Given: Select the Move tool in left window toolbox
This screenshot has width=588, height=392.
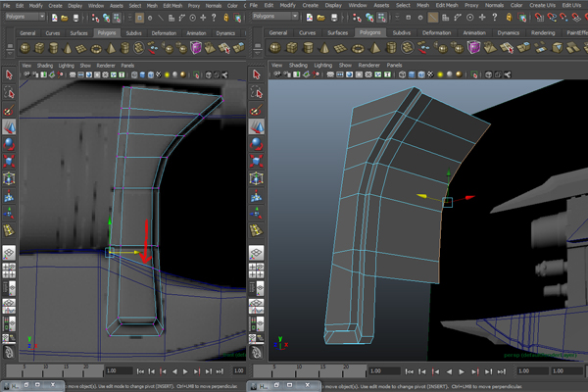Looking at the screenshot, I should coord(9,126).
